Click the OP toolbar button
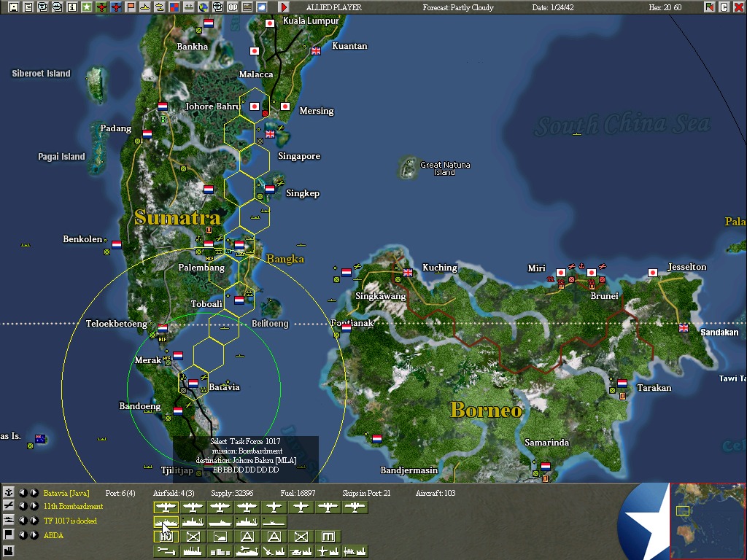 point(233,7)
